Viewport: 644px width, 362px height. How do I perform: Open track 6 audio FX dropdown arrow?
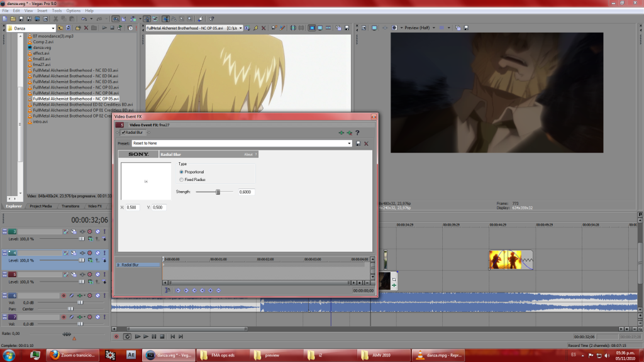click(x=86, y=295)
